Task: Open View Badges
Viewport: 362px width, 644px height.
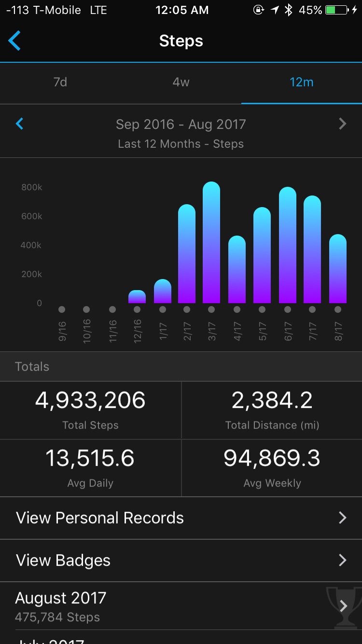Action: tap(63, 560)
